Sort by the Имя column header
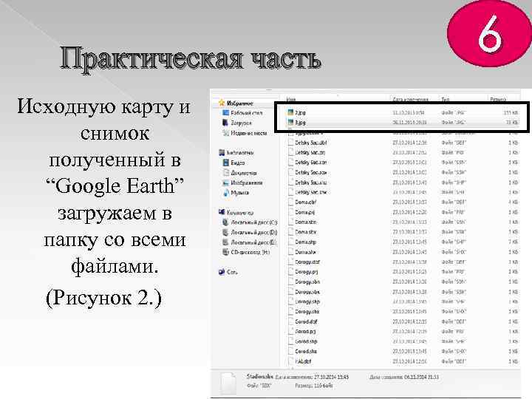The width and height of the screenshot is (532, 399). (291, 99)
